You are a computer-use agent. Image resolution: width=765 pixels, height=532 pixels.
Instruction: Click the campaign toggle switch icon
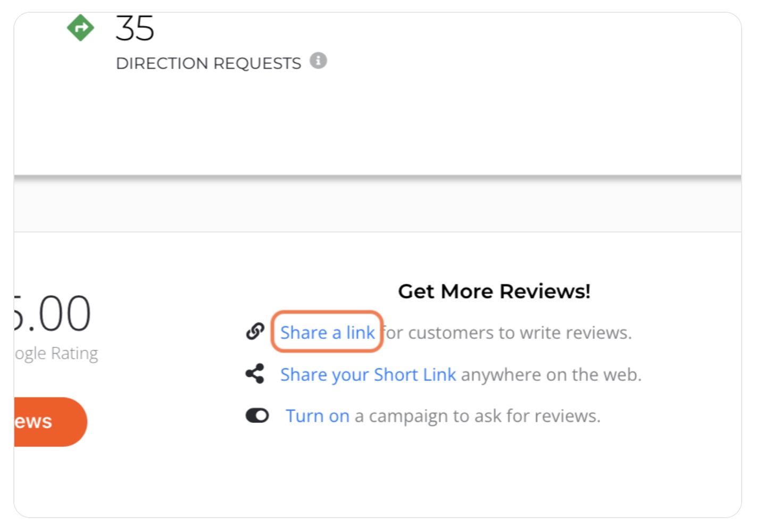pos(257,415)
